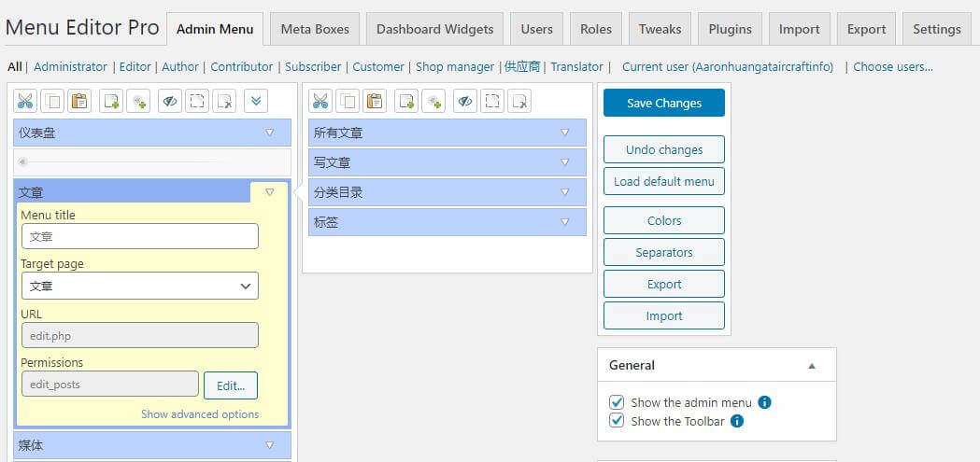Collapse the 文章 menu item settings
980x462 pixels.
[x=270, y=192]
